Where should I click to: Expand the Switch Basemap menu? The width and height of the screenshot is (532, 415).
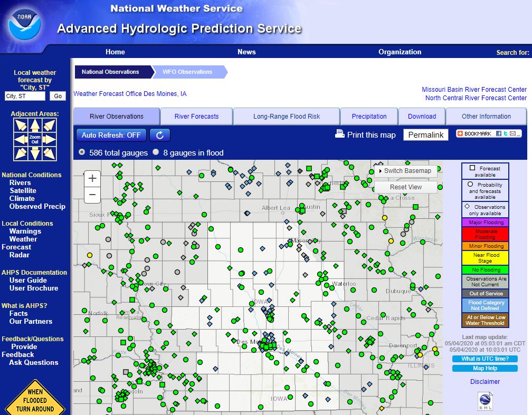[x=405, y=171]
